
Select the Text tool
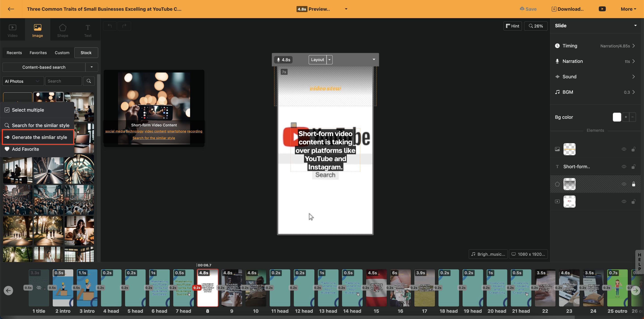[x=87, y=30]
